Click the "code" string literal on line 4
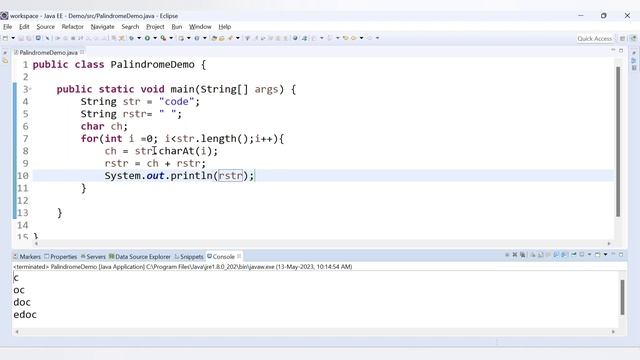This screenshot has height=360, width=640. (176, 102)
